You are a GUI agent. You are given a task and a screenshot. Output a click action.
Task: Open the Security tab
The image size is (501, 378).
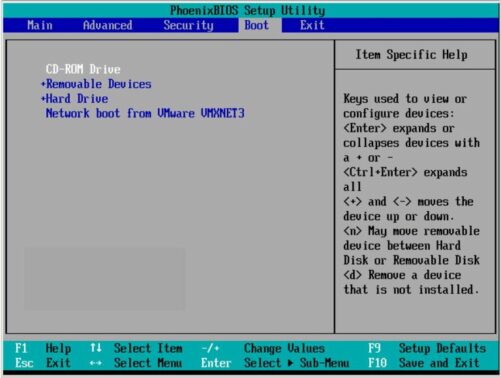(x=188, y=25)
